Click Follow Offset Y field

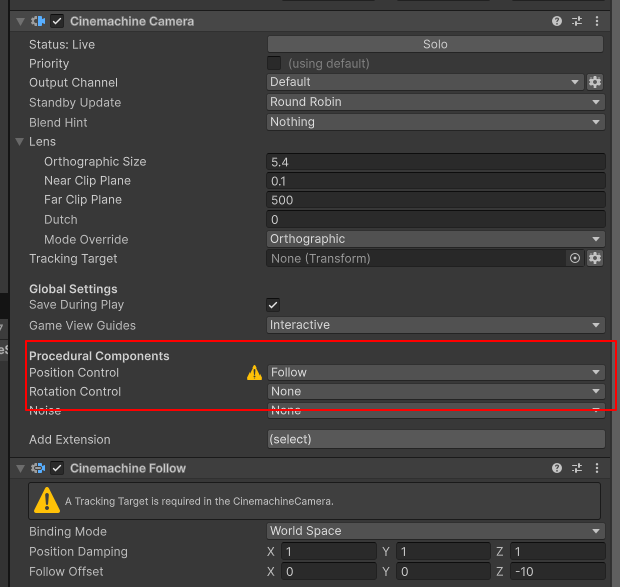443,572
